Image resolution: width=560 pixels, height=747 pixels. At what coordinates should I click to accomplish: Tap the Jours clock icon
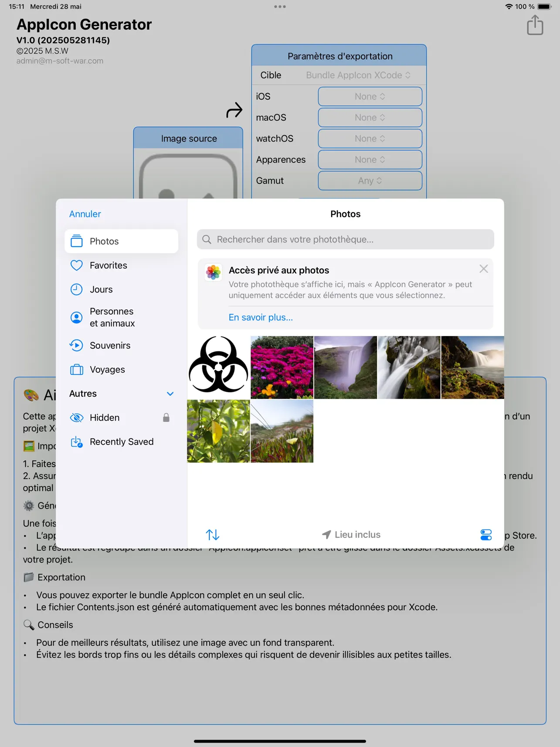point(77,289)
